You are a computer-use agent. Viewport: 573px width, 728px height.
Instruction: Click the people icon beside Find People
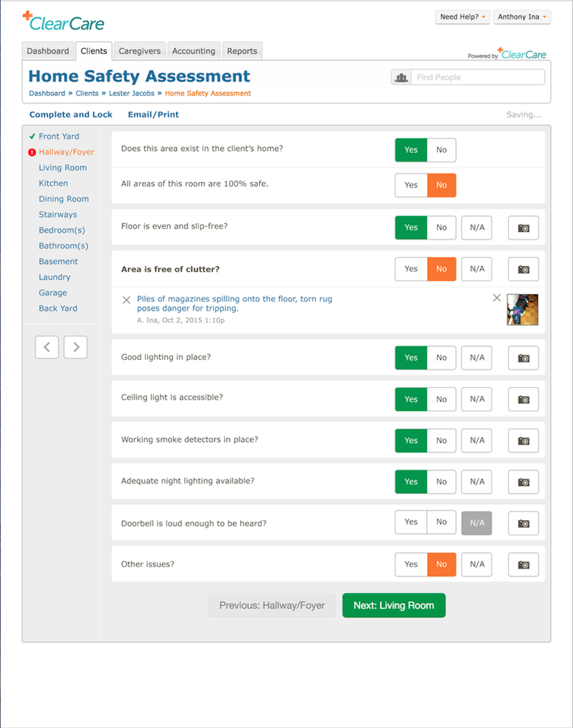[401, 77]
